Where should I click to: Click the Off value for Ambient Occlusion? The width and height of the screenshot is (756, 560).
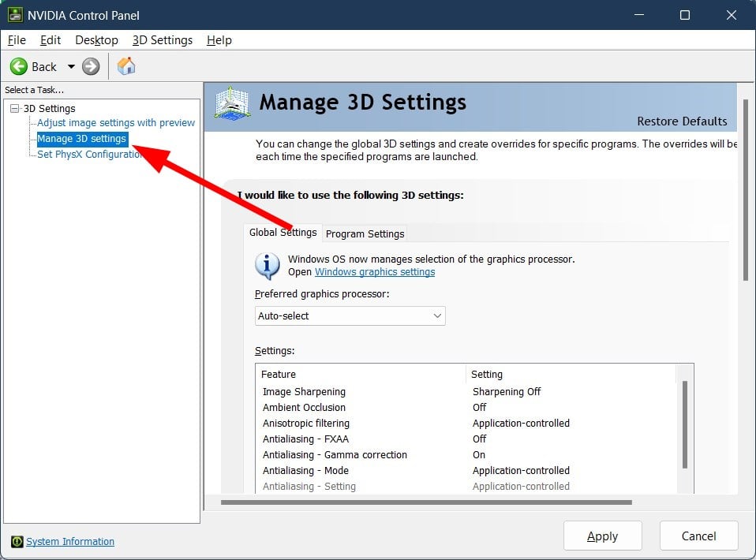coord(479,408)
